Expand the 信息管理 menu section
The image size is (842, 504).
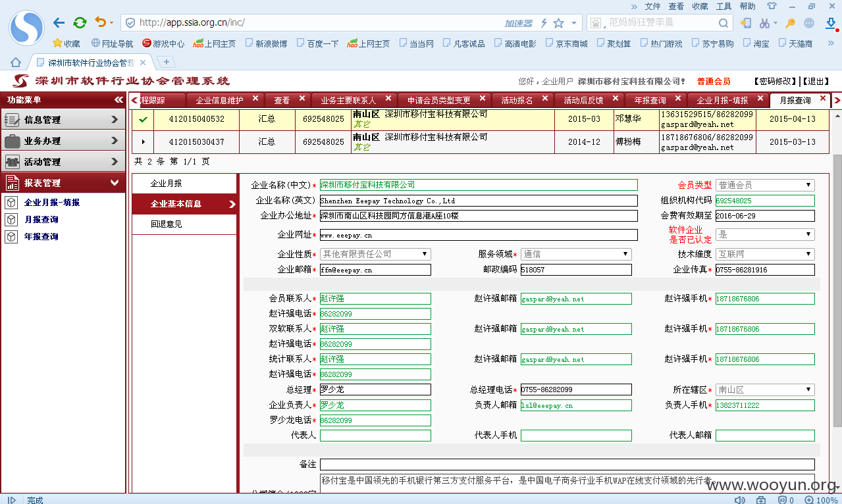63,120
